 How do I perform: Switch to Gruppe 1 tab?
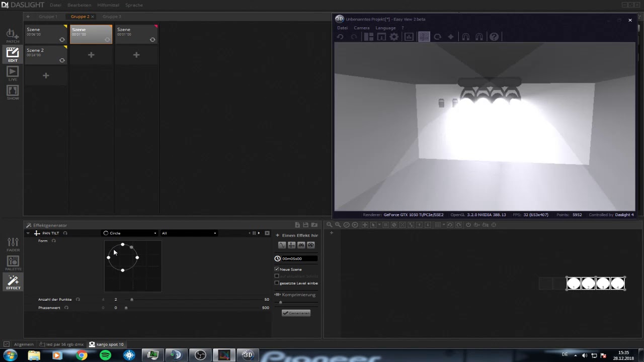pyautogui.click(x=48, y=17)
